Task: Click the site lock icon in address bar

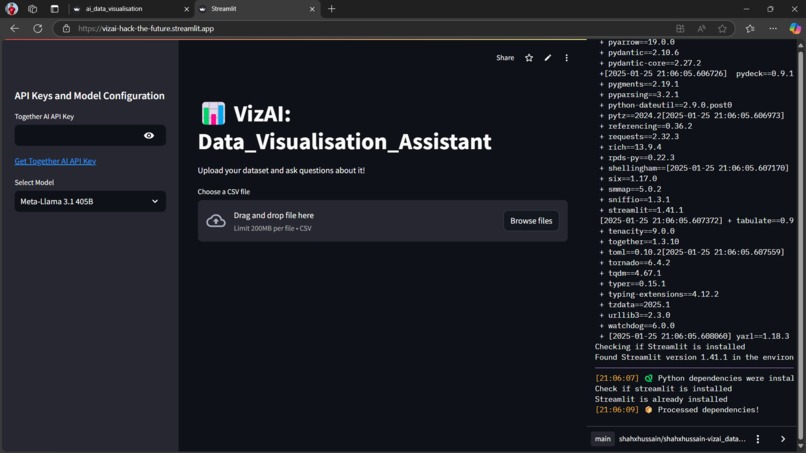Action: tap(66, 28)
